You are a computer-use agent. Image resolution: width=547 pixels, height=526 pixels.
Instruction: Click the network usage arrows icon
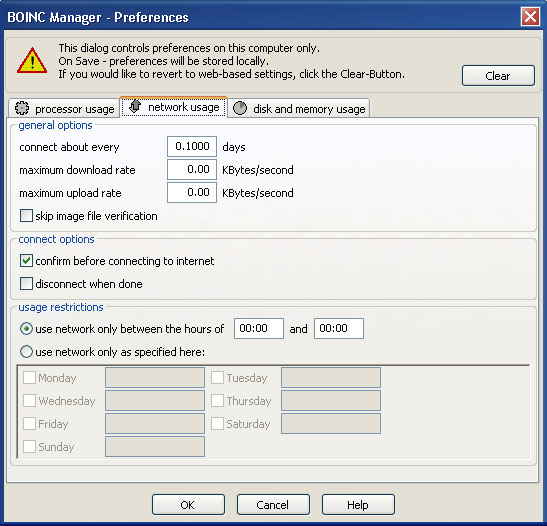tap(135, 106)
